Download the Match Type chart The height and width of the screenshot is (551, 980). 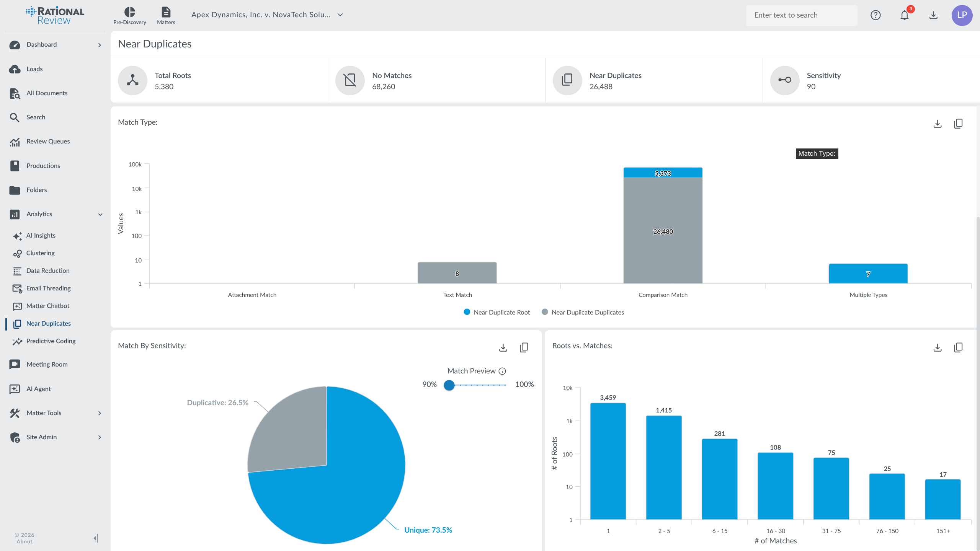click(938, 124)
